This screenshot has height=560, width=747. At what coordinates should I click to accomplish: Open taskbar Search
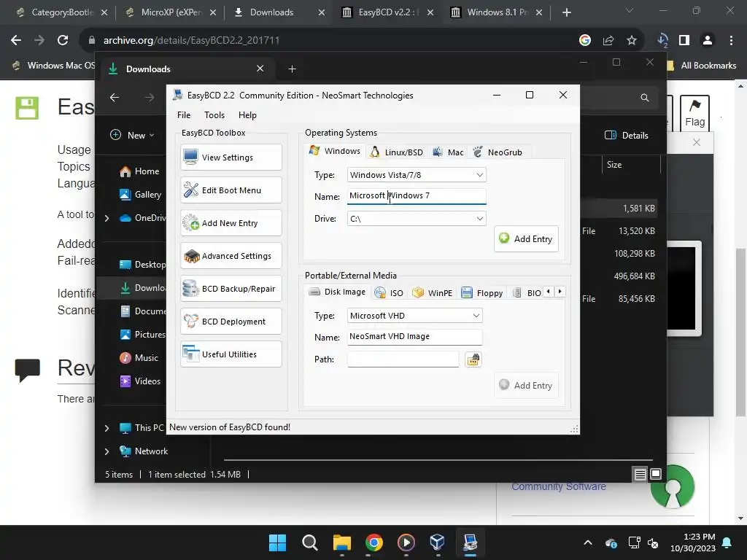click(309, 542)
